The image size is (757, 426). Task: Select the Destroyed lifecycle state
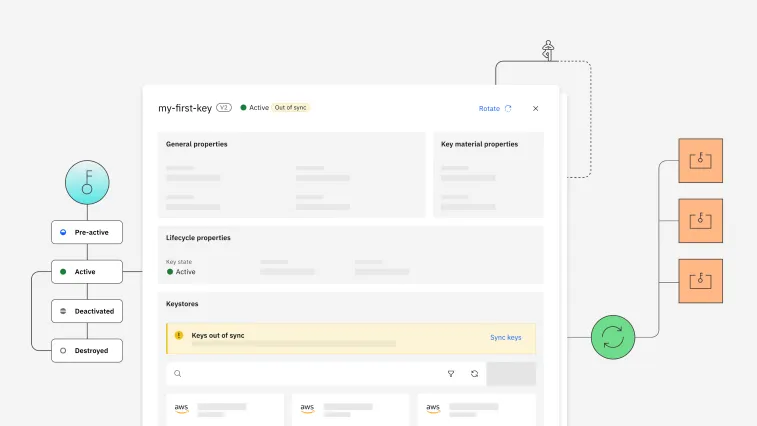87,351
